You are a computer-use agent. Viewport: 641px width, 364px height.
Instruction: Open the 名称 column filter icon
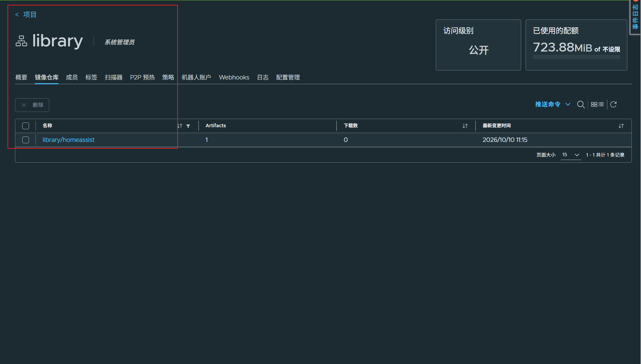click(188, 126)
